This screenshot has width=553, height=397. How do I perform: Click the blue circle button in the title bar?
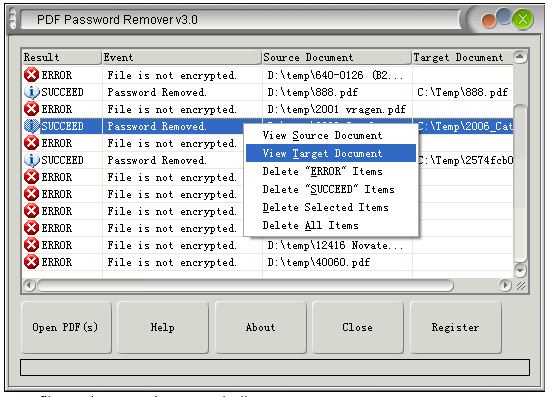pos(504,16)
